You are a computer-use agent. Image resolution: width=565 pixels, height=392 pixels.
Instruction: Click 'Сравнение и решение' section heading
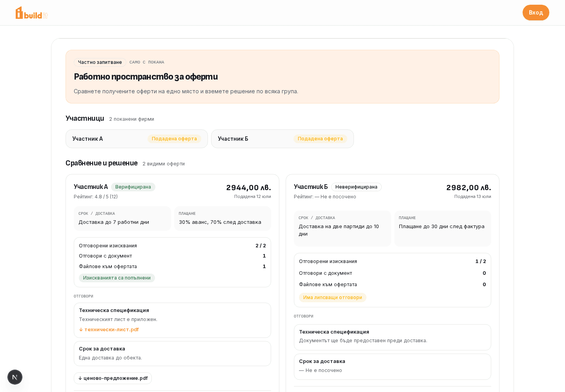click(102, 163)
